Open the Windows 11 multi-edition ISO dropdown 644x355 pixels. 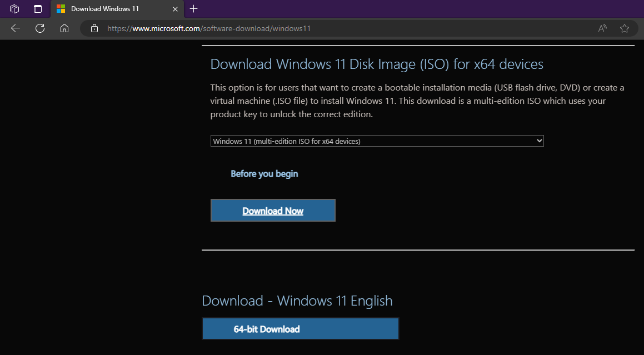pyautogui.click(x=377, y=141)
